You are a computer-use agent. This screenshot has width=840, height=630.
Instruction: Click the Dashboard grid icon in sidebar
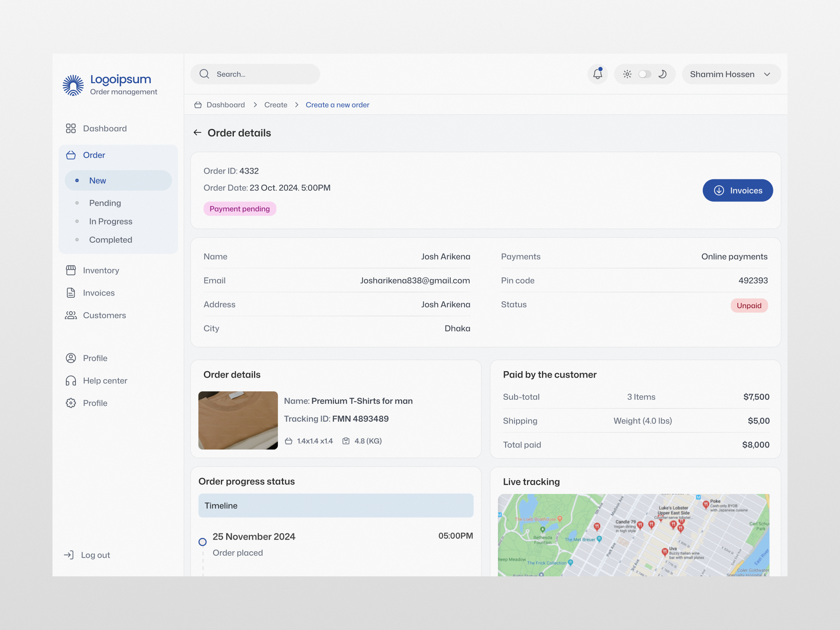pos(71,128)
